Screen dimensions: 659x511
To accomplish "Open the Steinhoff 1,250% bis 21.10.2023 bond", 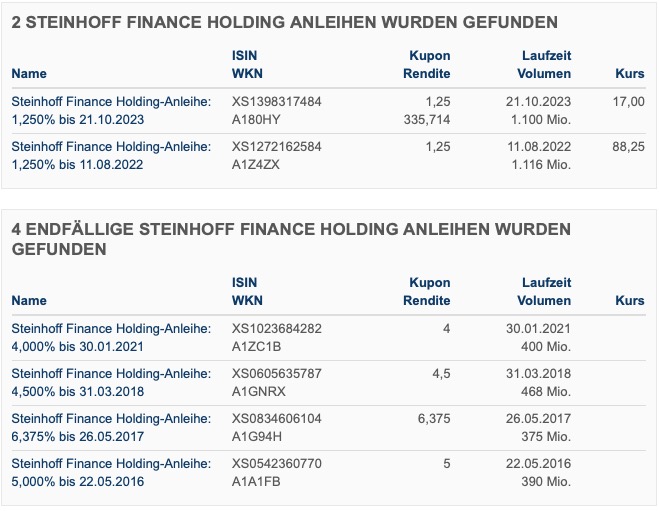I will (x=111, y=111).
